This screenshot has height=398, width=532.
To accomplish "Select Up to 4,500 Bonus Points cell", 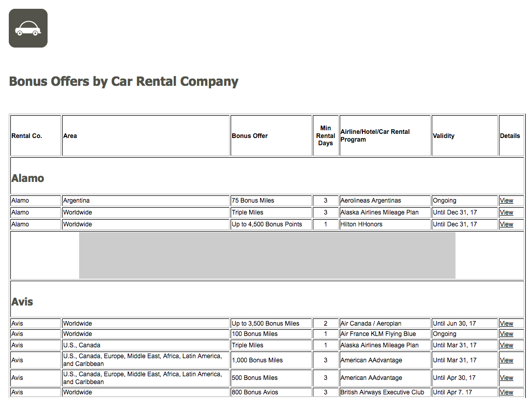I will pyautogui.click(x=271, y=224).
